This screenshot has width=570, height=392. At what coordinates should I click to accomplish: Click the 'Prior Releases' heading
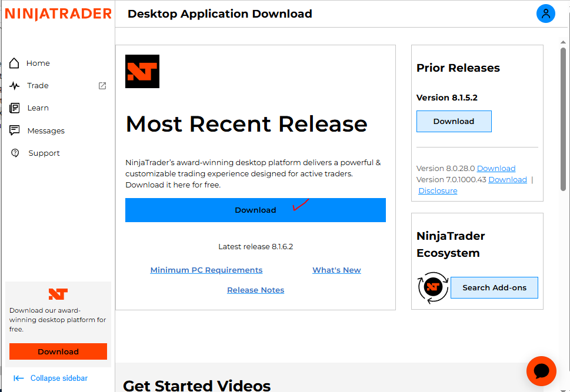click(458, 68)
